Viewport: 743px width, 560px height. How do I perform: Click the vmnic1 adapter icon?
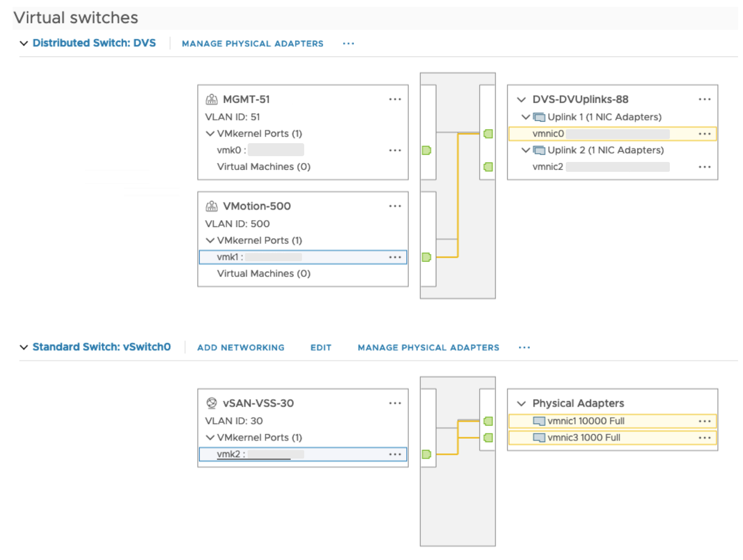539,421
